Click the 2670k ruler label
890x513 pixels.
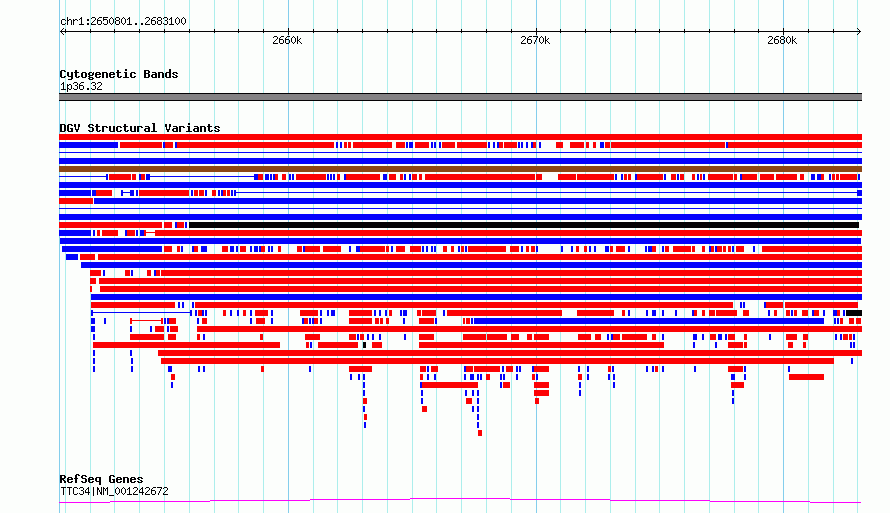(535, 40)
